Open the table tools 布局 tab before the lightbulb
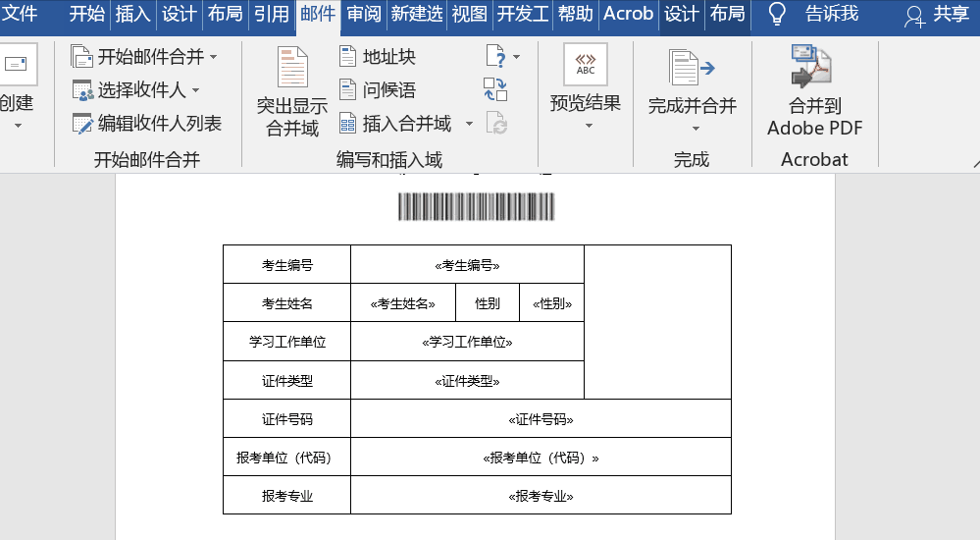 pos(728,13)
